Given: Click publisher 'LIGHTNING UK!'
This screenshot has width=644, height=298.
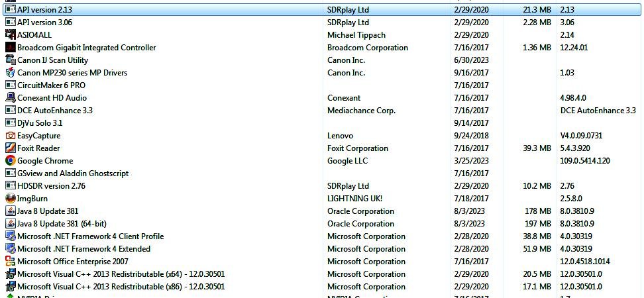Looking at the screenshot, I should tap(355, 198).
